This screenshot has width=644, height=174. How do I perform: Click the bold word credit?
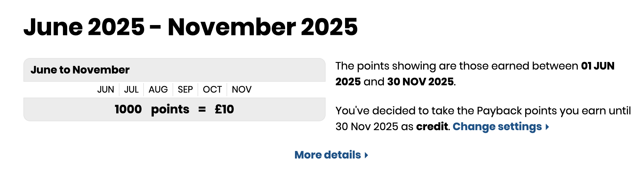click(432, 127)
